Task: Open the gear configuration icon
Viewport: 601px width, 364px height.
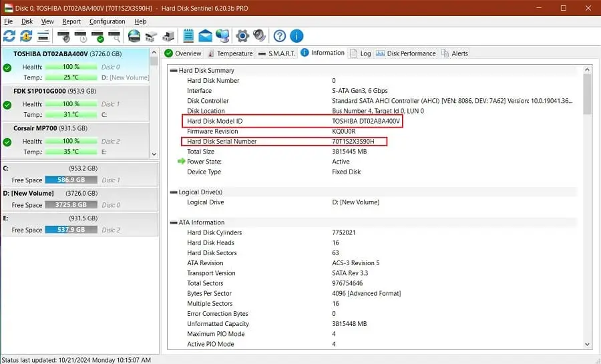Action: (x=242, y=36)
